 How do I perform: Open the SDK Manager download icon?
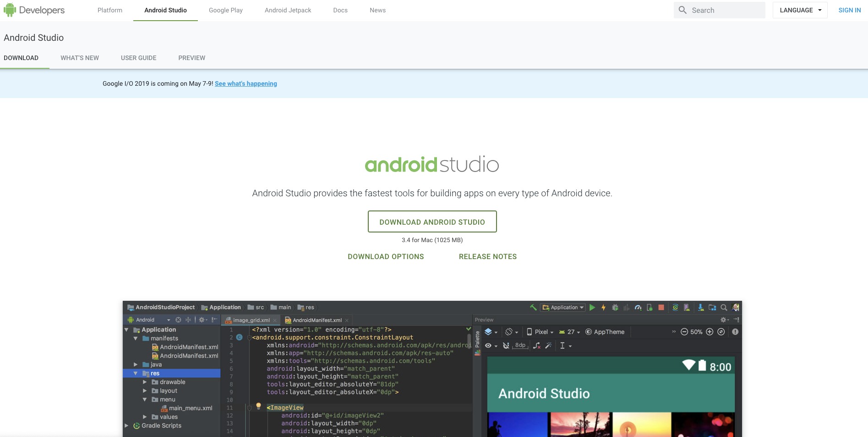(702, 307)
